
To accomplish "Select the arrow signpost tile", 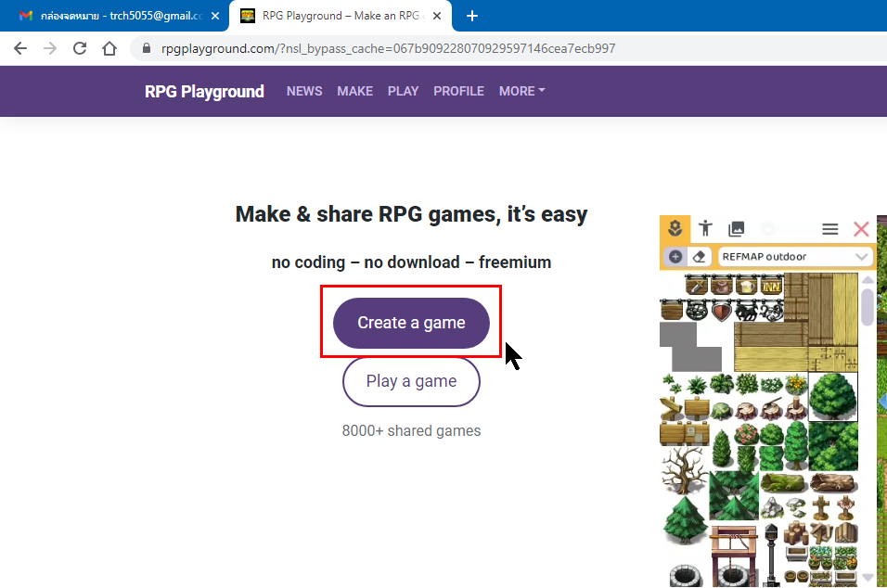I will pos(672,408).
